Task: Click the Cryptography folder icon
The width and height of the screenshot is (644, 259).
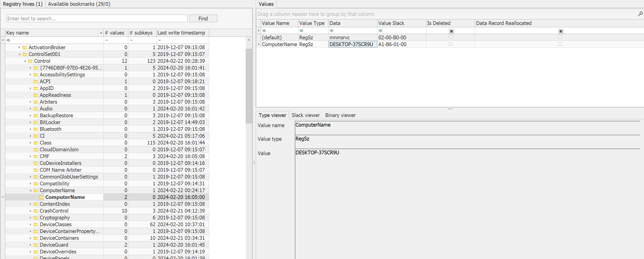Action: tap(36, 218)
